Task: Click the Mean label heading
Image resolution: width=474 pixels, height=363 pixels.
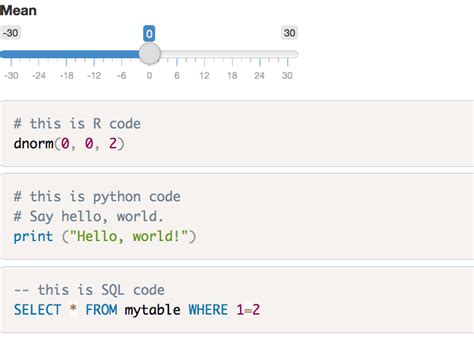Action: pos(18,10)
